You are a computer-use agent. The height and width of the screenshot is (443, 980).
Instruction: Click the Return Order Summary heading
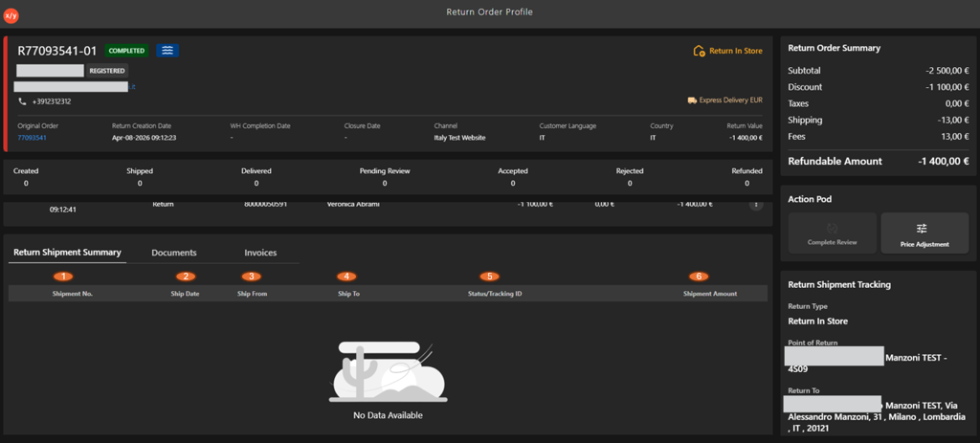tap(834, 48)
